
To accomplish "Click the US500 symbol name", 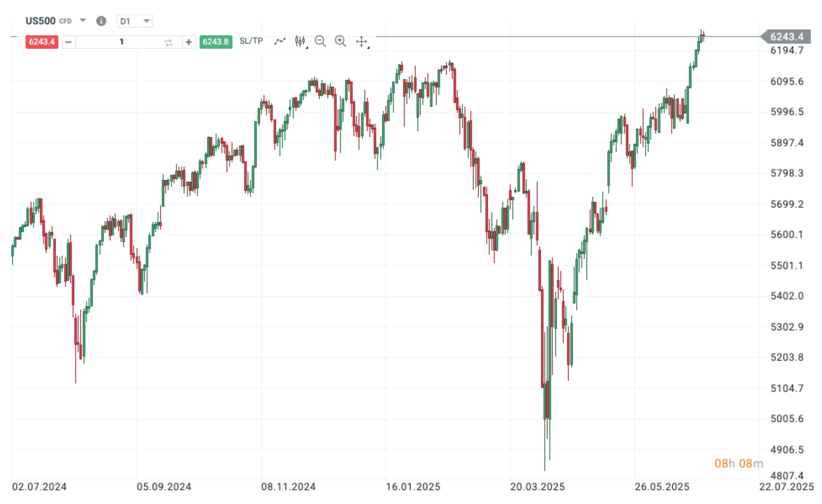I will (40, 21).
